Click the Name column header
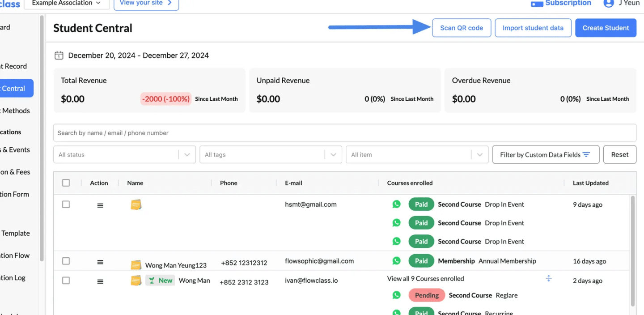This screenshot has width=644, height=315. pos(135,183)
